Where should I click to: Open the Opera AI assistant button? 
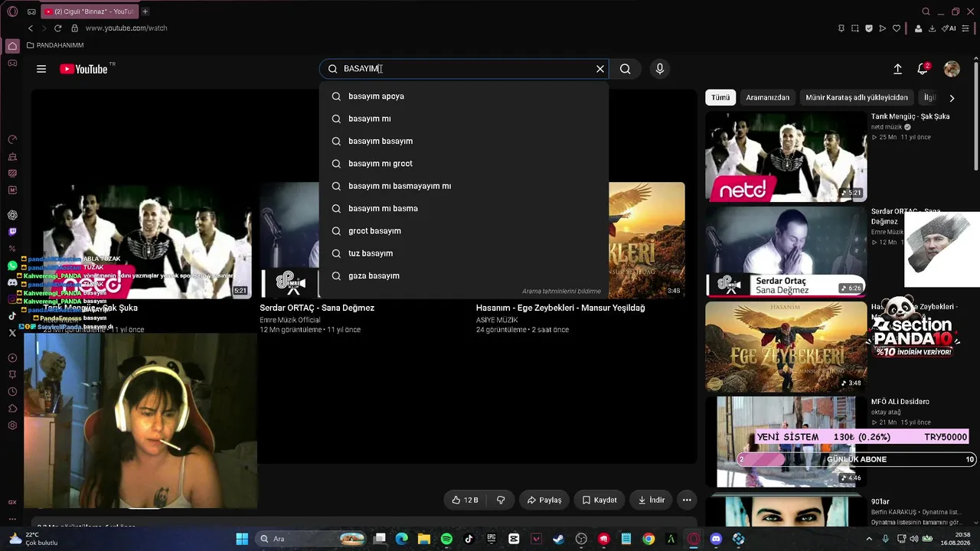(949, 28)
